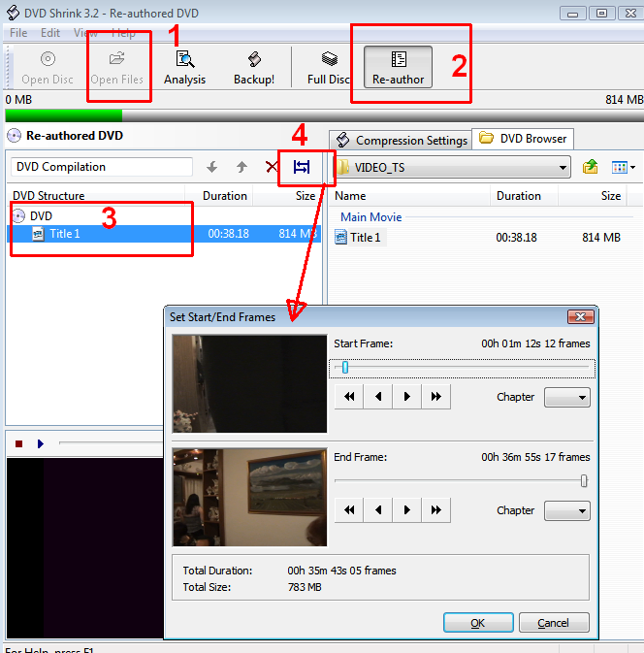Open the Help menu
644x653 pixels.
coord(123,33)
